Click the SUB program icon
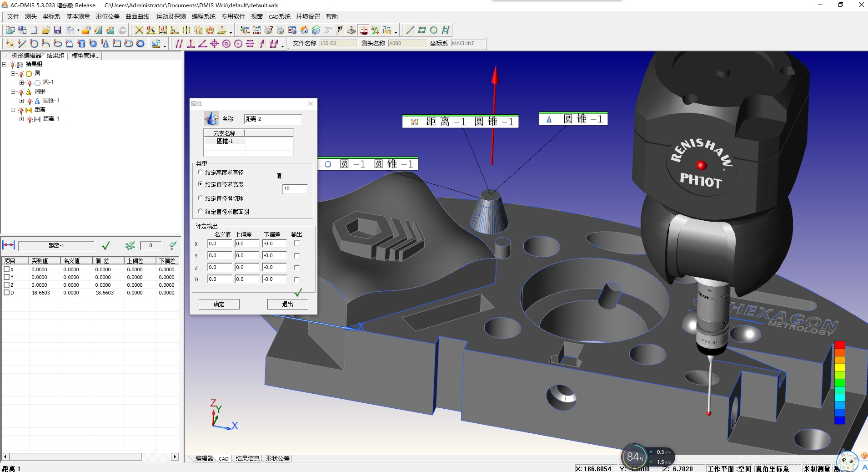 point(387,30)
